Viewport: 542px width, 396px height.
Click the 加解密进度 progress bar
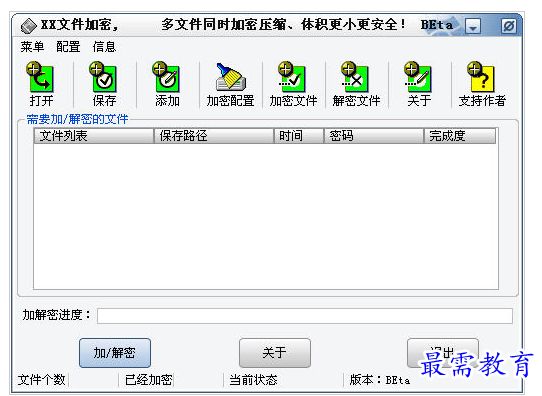305,316
